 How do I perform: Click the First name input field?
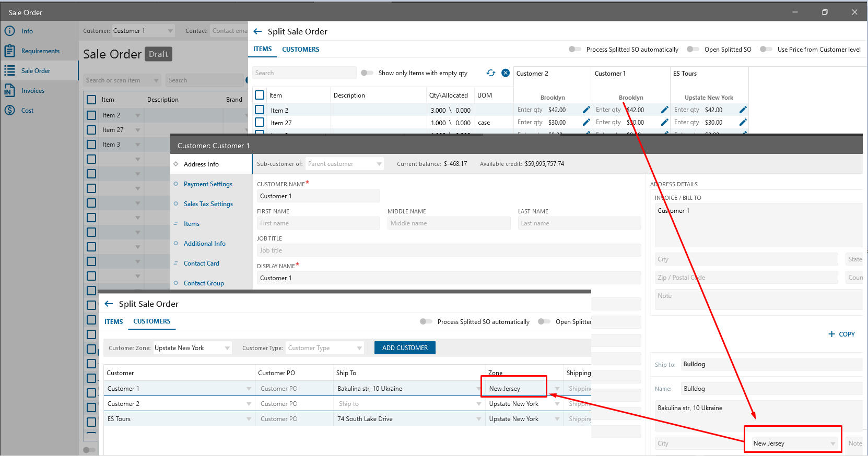tap(318, 223)
